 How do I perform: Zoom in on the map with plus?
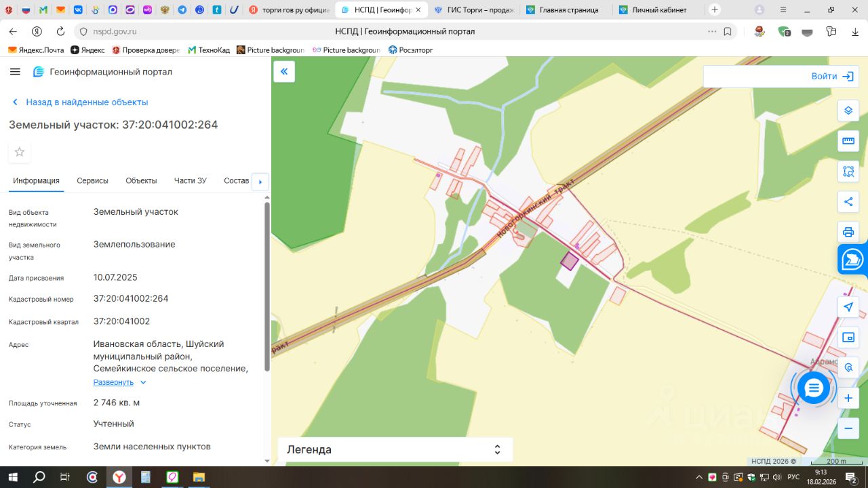point(848,398)
